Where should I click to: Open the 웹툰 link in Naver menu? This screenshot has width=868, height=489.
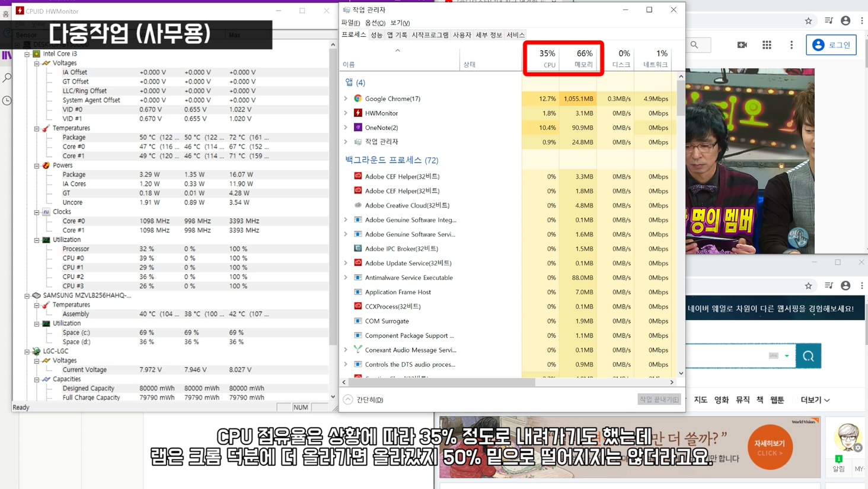pos(777,400)
